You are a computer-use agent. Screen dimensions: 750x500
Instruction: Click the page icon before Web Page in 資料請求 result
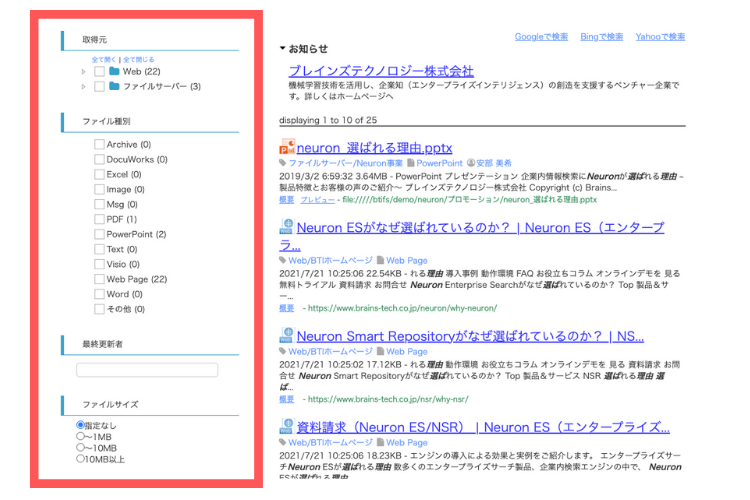coord(380,443)
